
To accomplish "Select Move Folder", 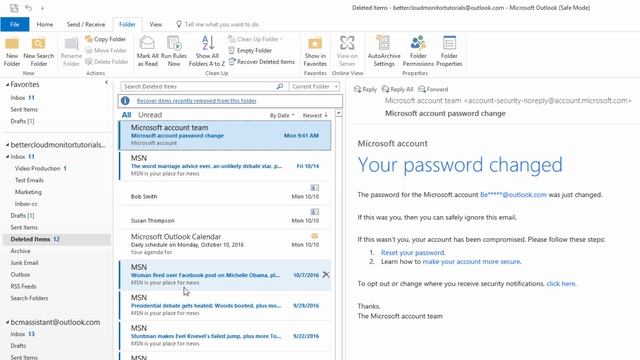I will [106, 51].
